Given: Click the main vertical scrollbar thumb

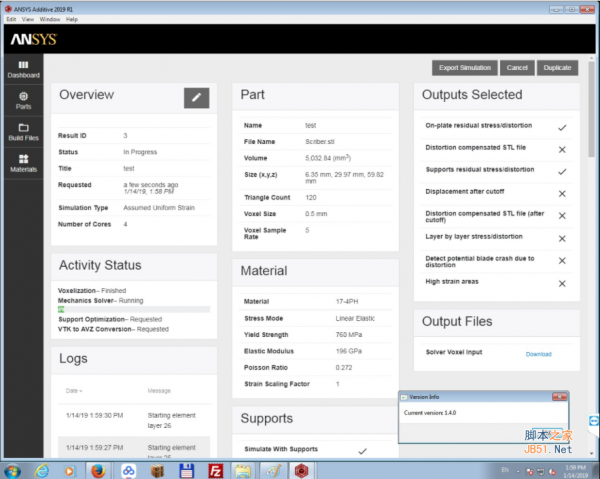Looking at the screenshot, I should click(x=591, y=109).
